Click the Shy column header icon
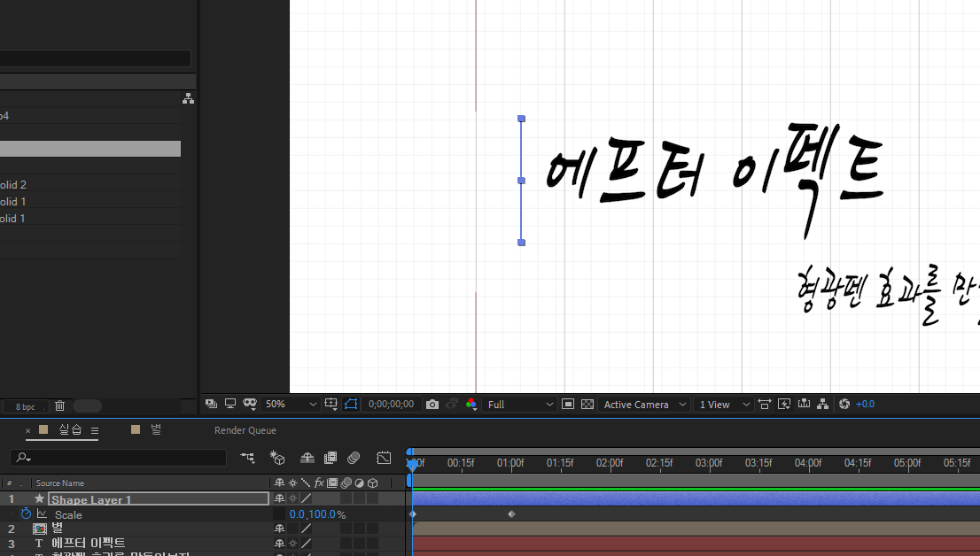 pos(279,483)
